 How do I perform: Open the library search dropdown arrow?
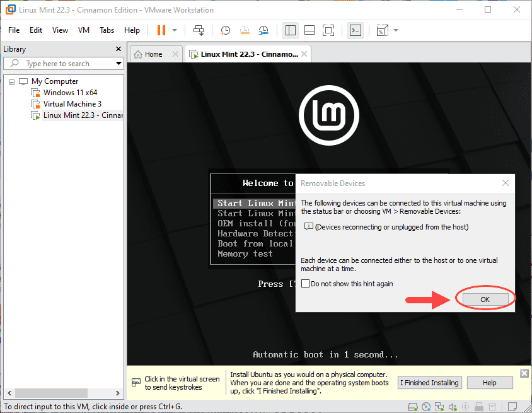tap(119, 64)
